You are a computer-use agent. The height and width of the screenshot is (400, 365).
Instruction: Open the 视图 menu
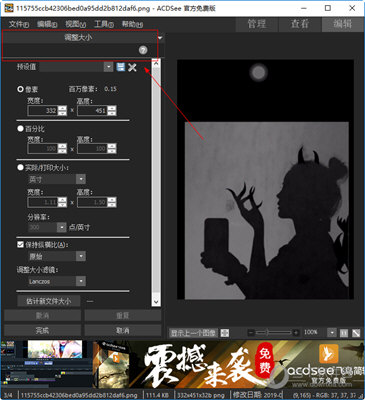75,24
